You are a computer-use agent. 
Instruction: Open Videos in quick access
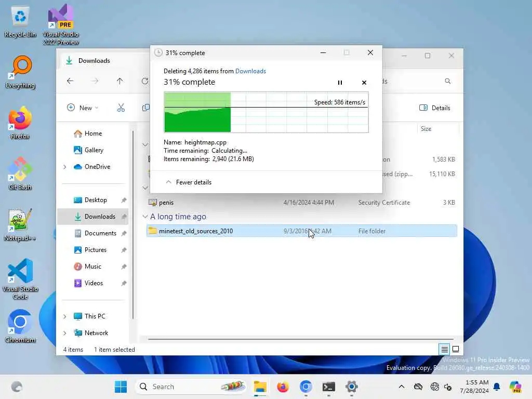coord(88,283)
